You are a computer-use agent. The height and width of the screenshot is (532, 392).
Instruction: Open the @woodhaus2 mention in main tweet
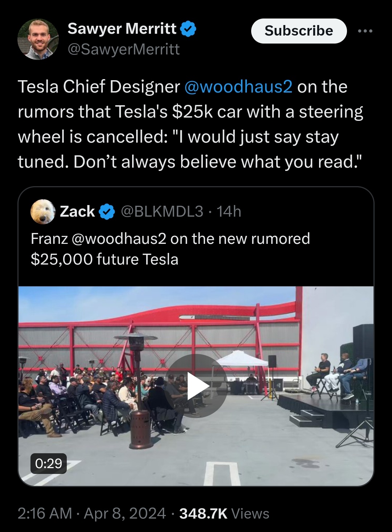pos(238,87)
